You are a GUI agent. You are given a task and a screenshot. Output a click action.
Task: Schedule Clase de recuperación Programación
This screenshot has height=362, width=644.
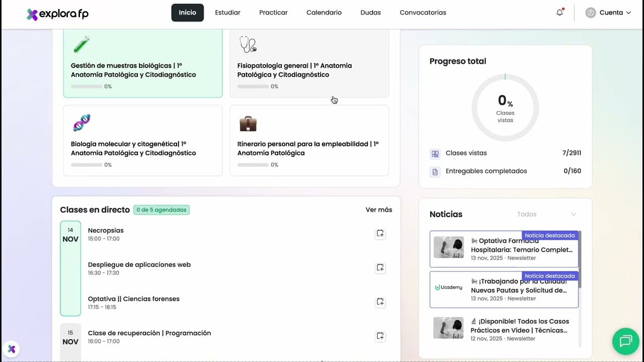[x=380, y=336]
